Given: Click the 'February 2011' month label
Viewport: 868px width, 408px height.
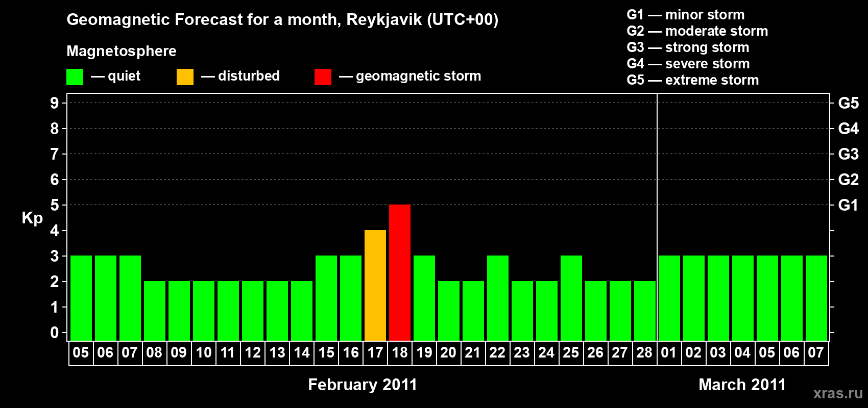Looking at the screenshot, I should click(x=363, y=385).
